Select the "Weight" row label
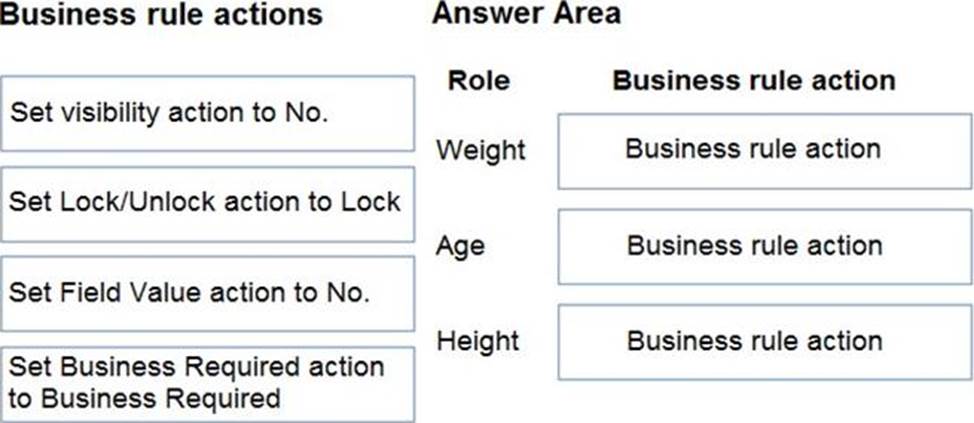The width and height of the screenshot is (974, 423). [x=480, y=151]
